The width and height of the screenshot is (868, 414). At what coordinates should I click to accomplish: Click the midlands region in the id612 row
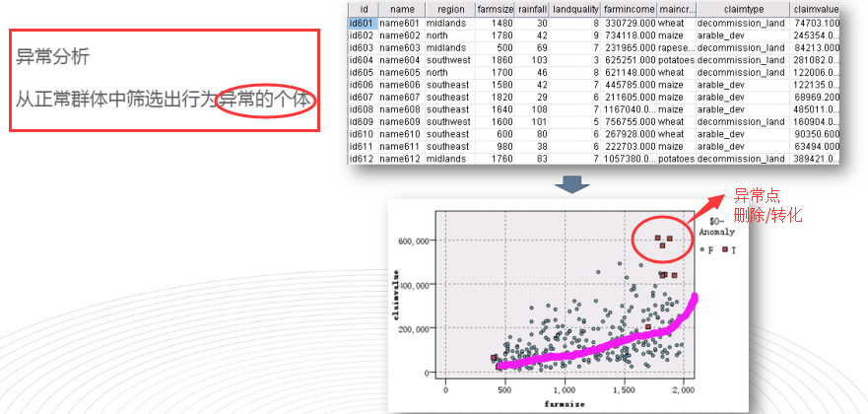click(450, 159)
